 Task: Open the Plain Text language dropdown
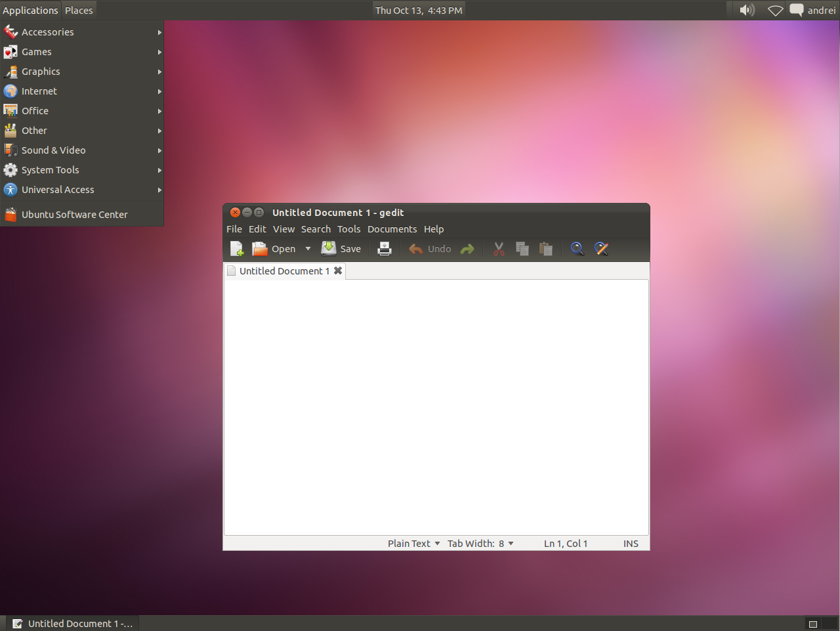[x=413, y=544]
